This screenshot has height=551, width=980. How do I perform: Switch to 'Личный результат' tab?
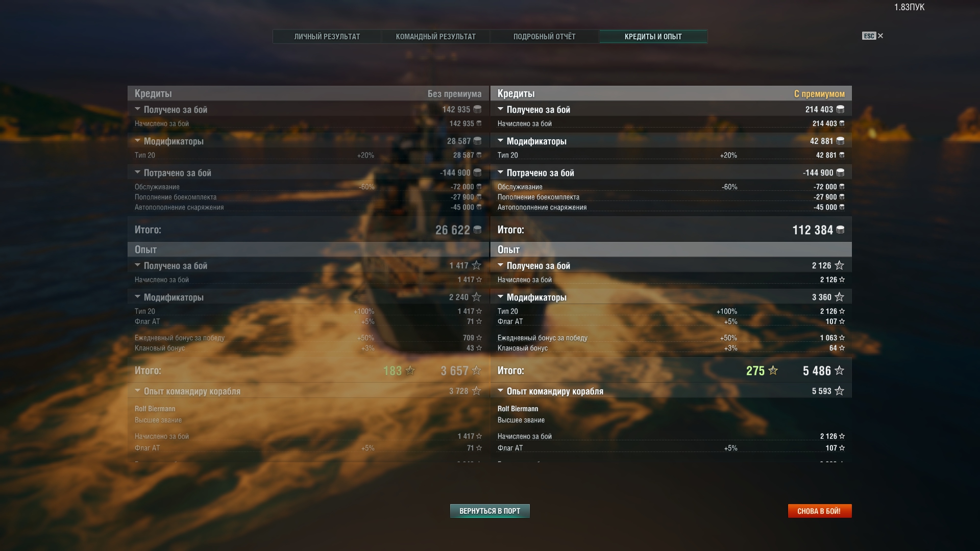coord(327,37)
